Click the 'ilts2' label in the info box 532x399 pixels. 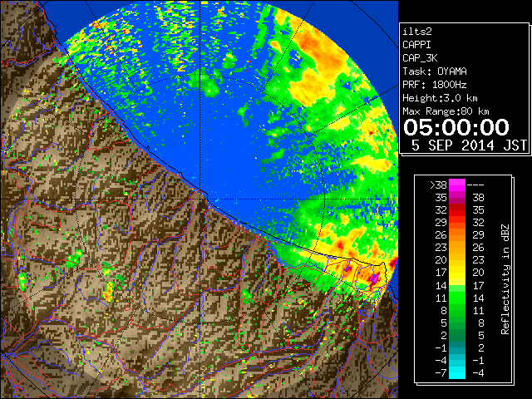tap(417, 32)
